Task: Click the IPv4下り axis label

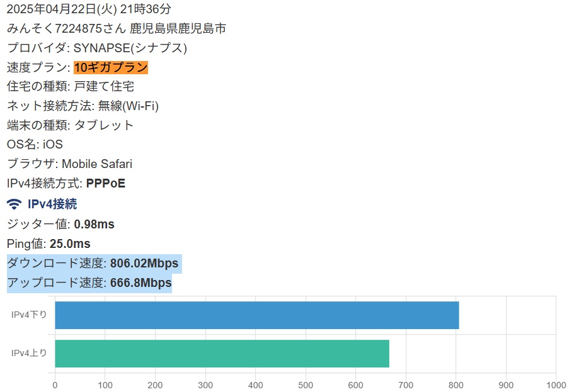Action: [29, 315]
